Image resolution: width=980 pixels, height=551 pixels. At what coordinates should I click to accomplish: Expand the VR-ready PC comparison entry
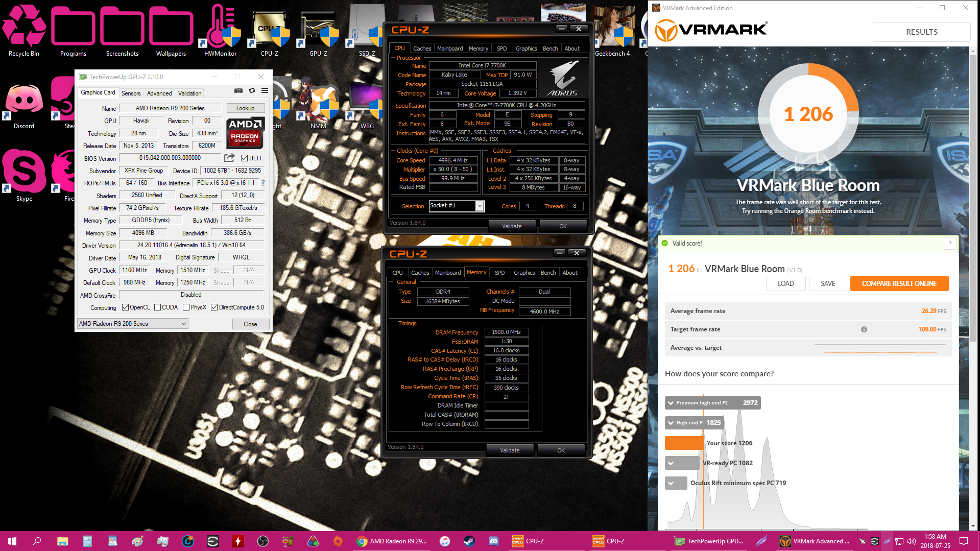tap(671, 463)
